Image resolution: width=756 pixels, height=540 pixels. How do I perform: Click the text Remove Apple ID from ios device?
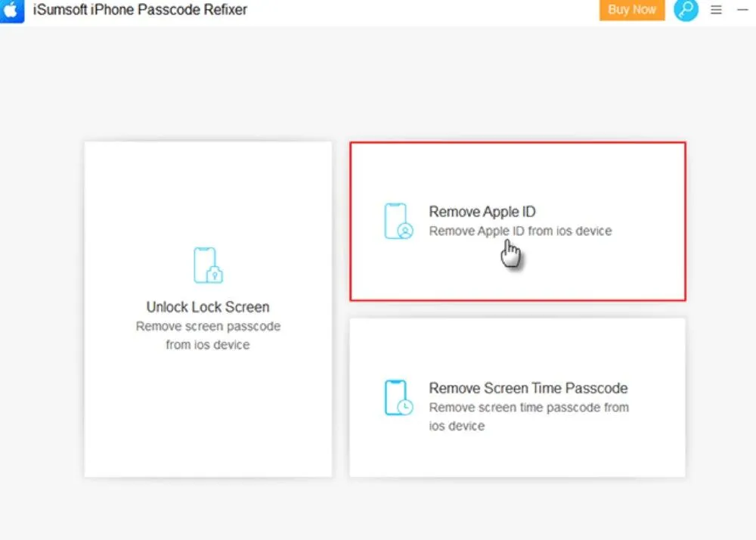(521, 231)
